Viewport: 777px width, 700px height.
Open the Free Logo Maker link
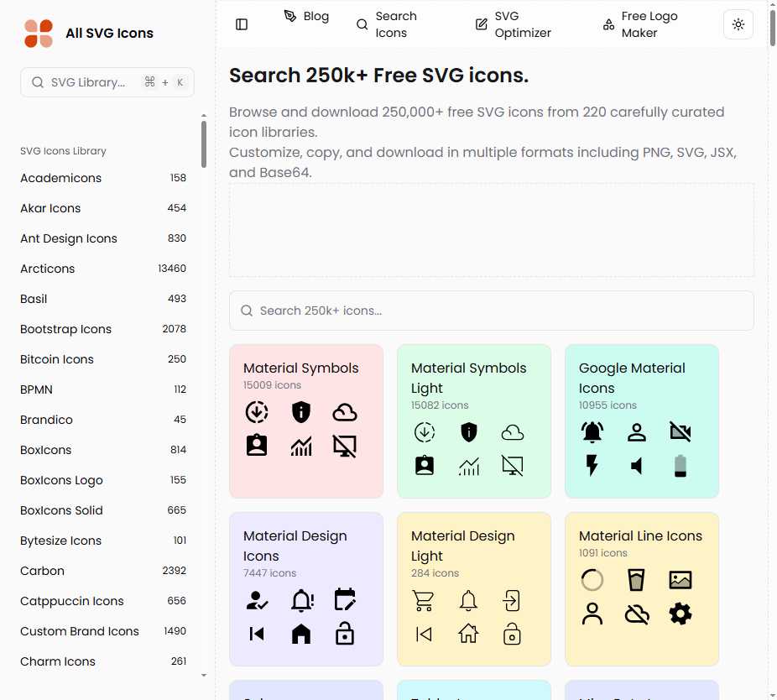pos(639,24)
